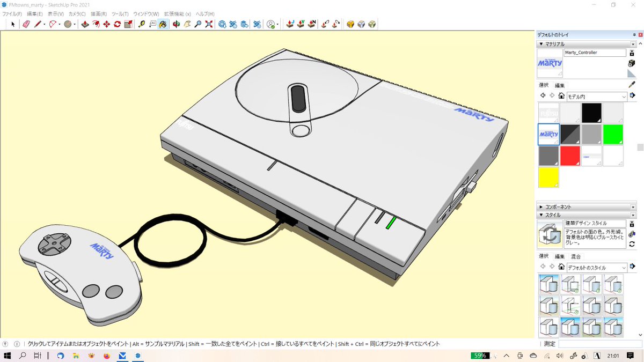Toggle the second status bar info icon

[x=17, y=344]
